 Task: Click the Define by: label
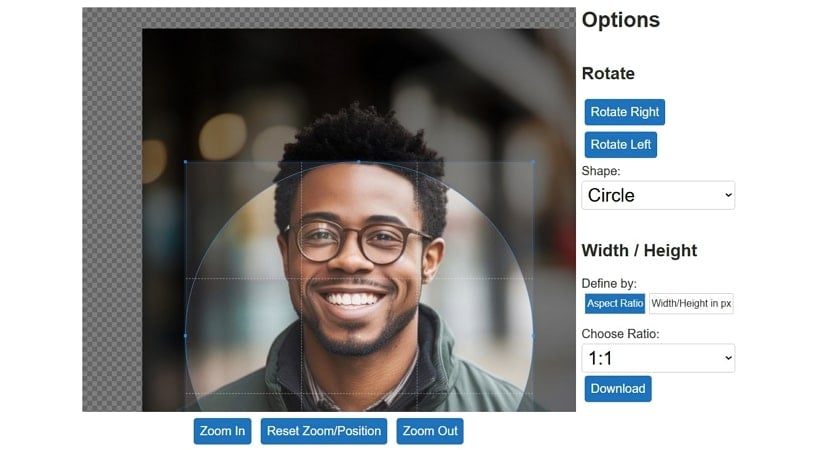pyautogui.click(x=609, y=284)
